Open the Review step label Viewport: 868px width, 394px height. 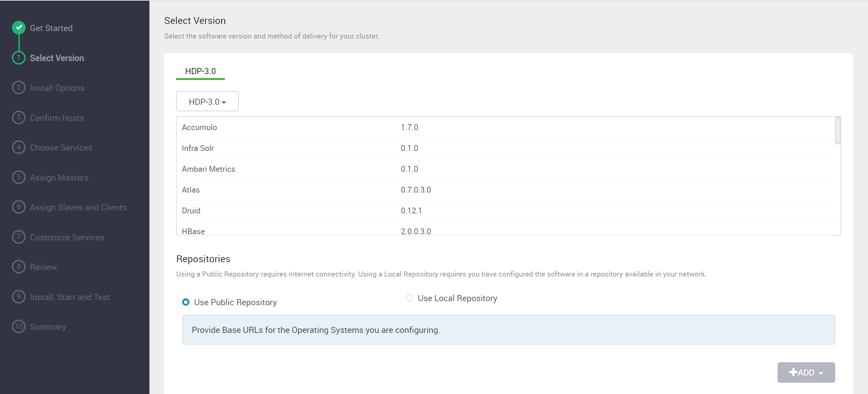coord(43,267)
